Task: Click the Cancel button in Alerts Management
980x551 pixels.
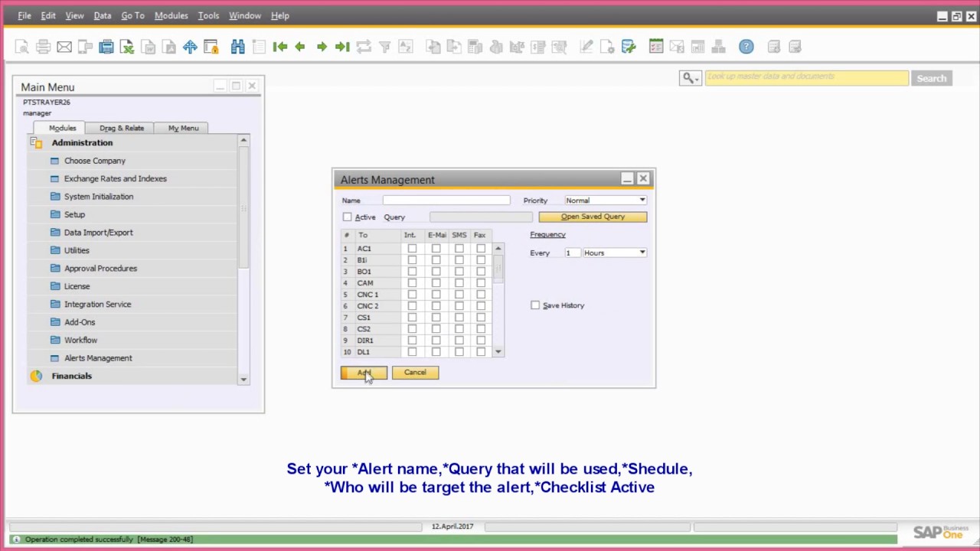Action: [415, 373]
